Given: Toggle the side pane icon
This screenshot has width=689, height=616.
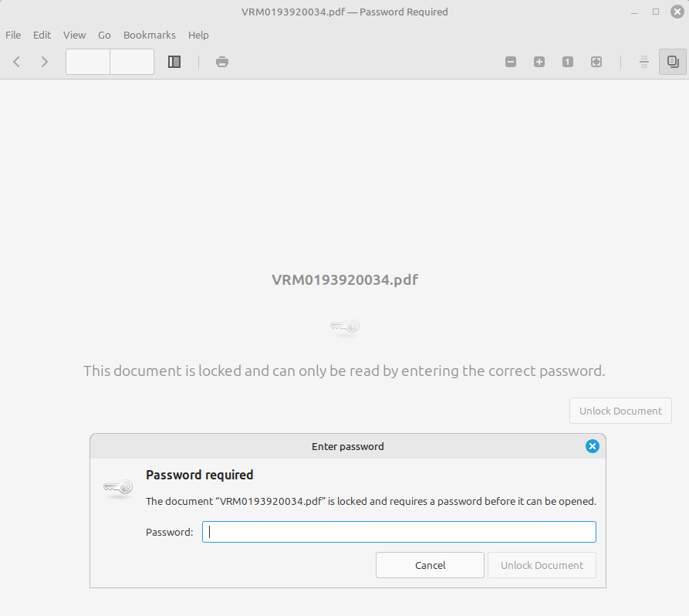Looking at the screenshot, I should click(x=174, y=62).
